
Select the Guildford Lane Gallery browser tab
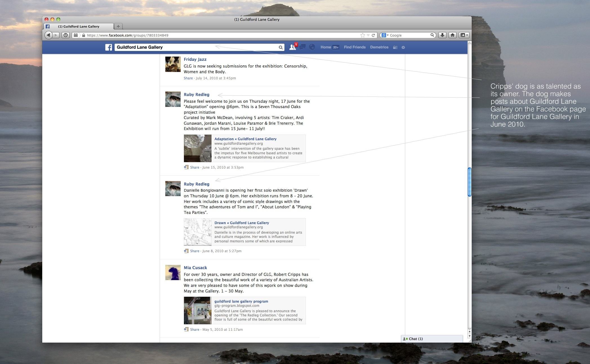tap(79, 26)
